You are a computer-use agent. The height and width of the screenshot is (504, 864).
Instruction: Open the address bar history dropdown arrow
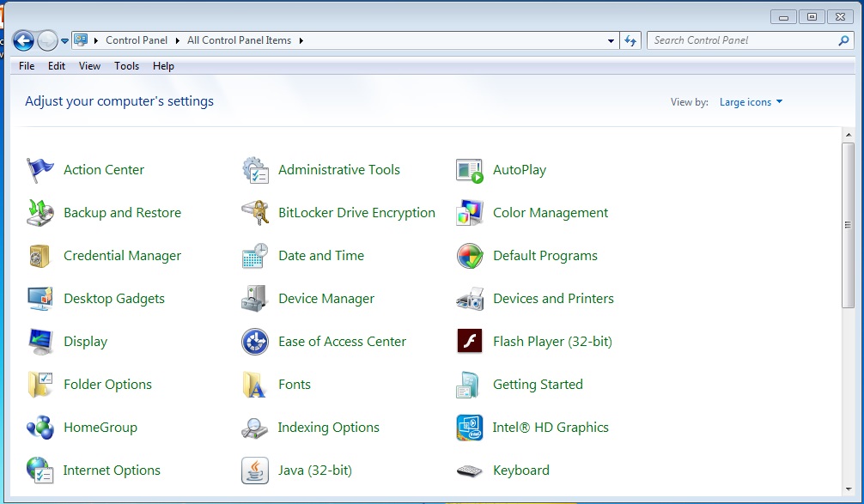[x=611, y=40]
